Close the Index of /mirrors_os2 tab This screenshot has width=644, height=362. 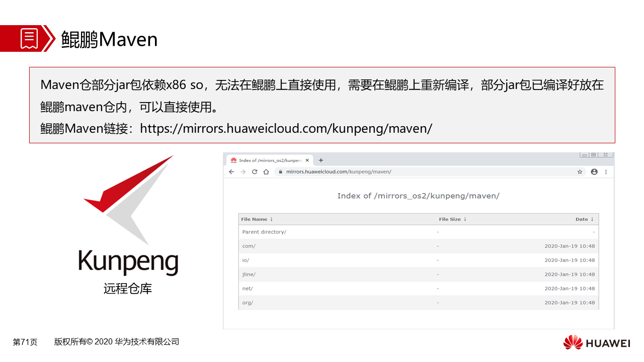[307, 160]
